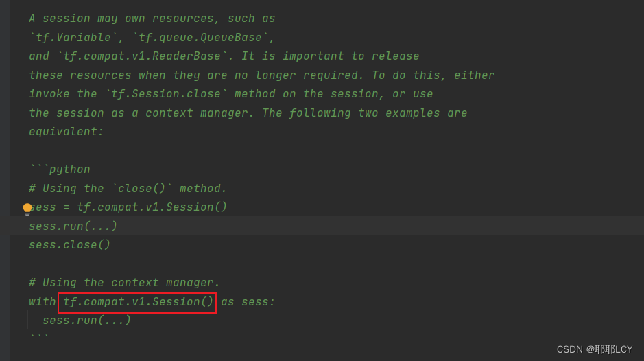
Task: Click the closing ``` code fence
Action: (39, 336)
